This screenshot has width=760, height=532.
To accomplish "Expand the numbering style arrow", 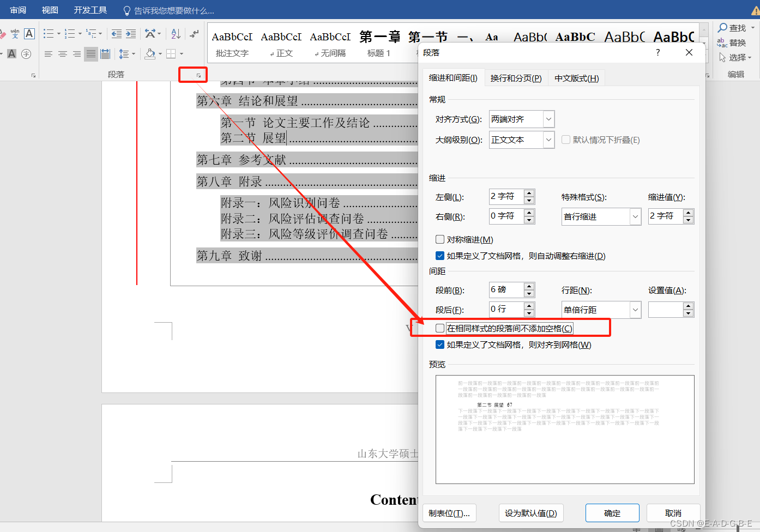I will pos(80,34).
